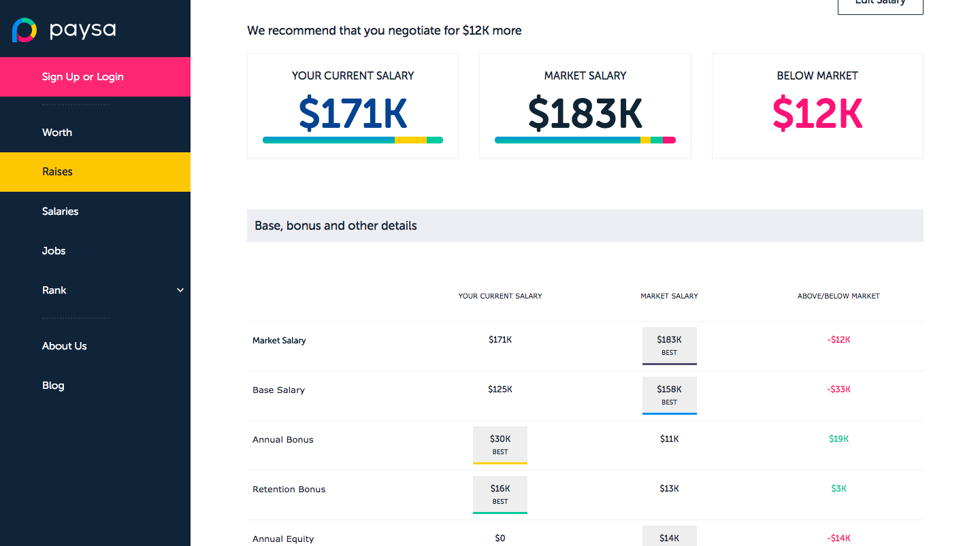Click the $30K BEST annual bonus box
Image resolution: width=980 pixels, height=546 pixels.
click(x=500, y=445)
